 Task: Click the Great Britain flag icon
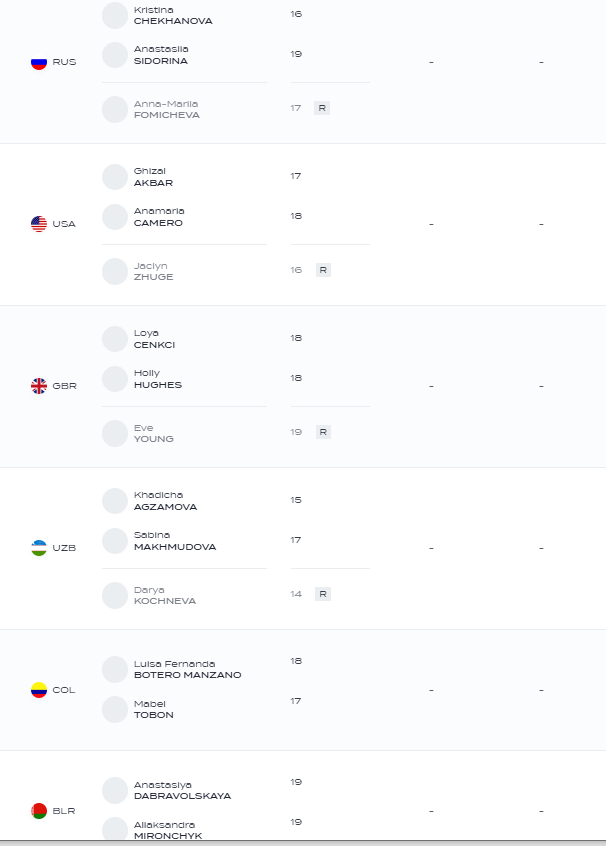pos(39,386)
